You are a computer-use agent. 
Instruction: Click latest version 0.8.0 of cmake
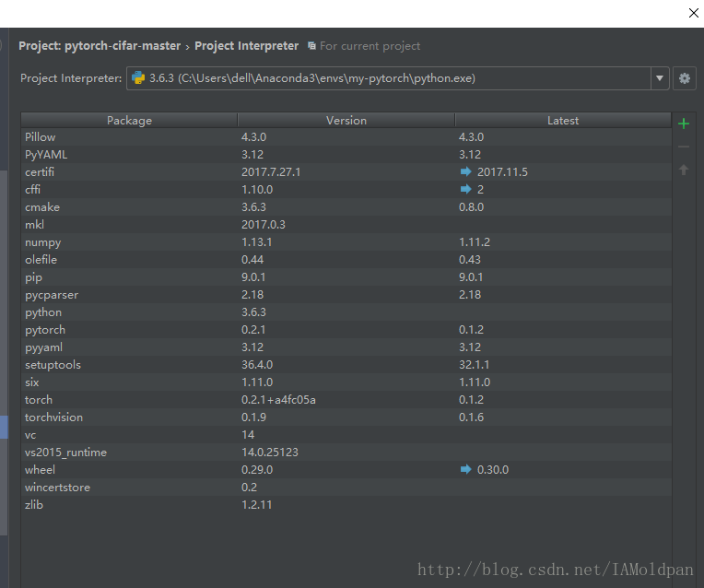[471, 207]
